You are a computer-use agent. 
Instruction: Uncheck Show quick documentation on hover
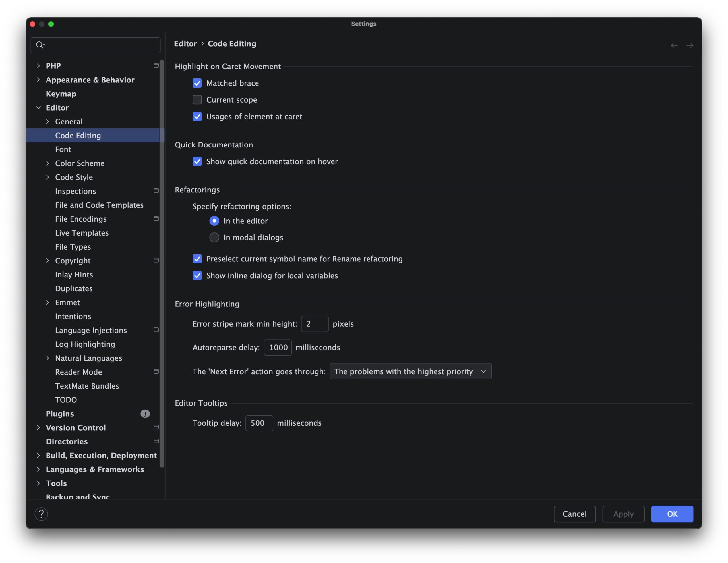coord(197,161)
